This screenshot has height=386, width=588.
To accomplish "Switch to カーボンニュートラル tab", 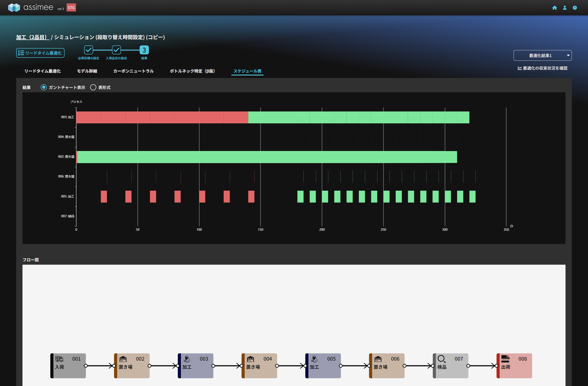I will [x=133, y=71].
